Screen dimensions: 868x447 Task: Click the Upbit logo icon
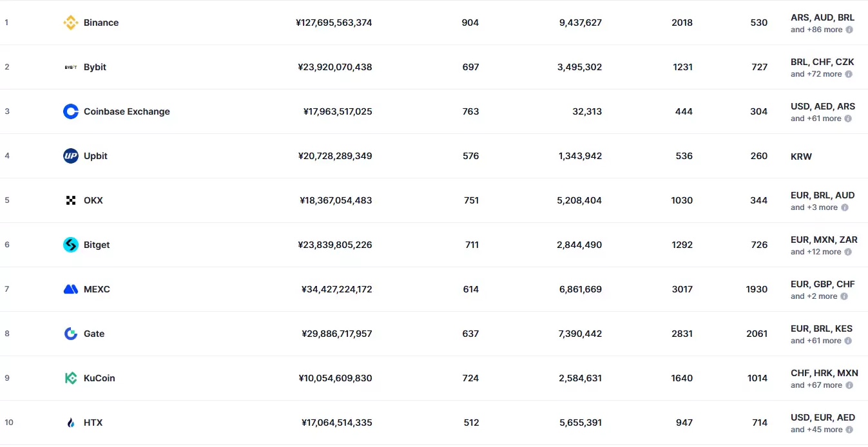(x=71, y=156)
